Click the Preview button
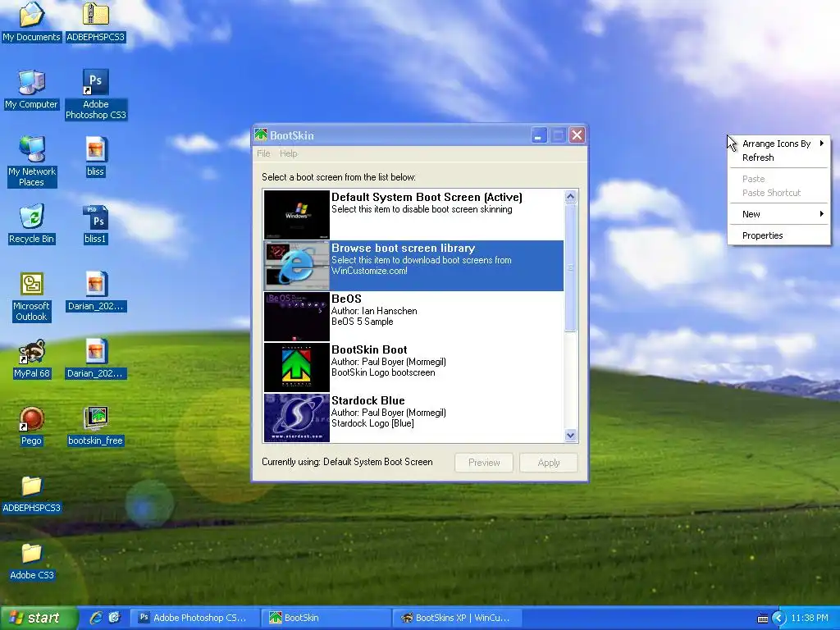Screen dimensions: 840x630 pos(484,463)
